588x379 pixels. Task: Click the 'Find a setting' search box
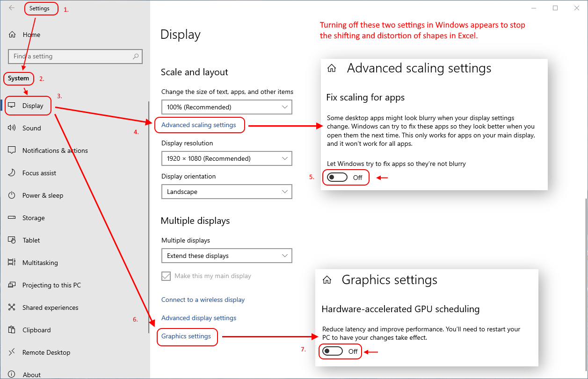75,56
